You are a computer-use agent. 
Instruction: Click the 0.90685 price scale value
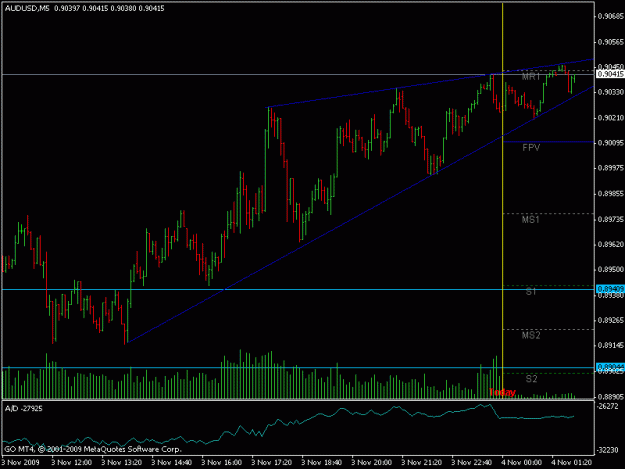[611, 17]
